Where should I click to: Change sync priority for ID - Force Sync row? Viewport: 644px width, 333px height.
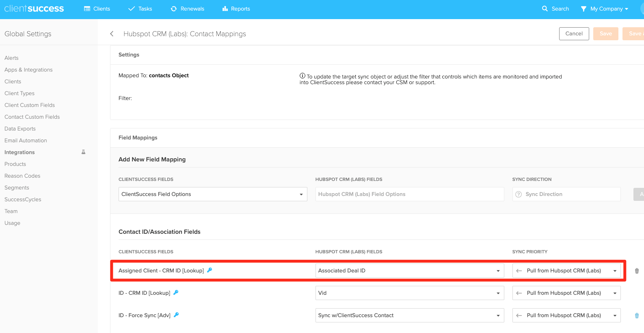click(566, 316)
